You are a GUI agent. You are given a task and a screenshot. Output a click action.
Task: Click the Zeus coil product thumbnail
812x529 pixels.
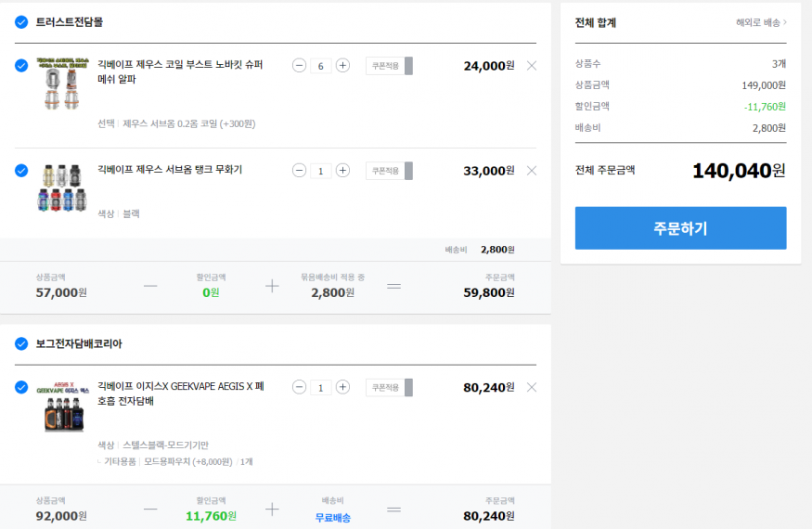pyautogui.click(x=62, y=83)
